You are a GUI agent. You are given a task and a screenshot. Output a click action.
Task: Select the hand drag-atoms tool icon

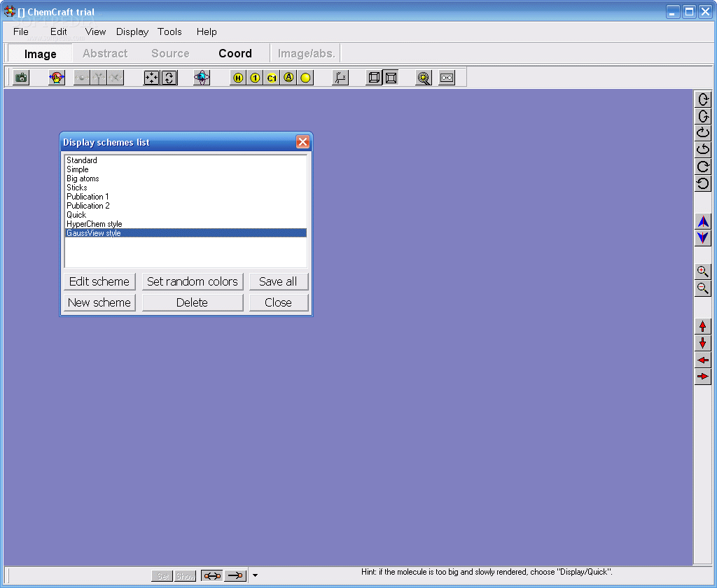pyautogui.click(x=57, y=78)
